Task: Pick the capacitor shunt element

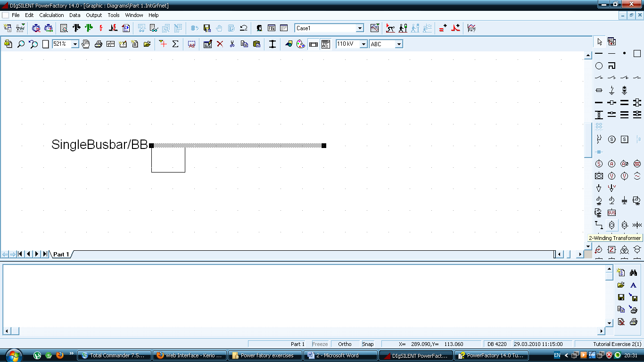Action: (624, 200)
